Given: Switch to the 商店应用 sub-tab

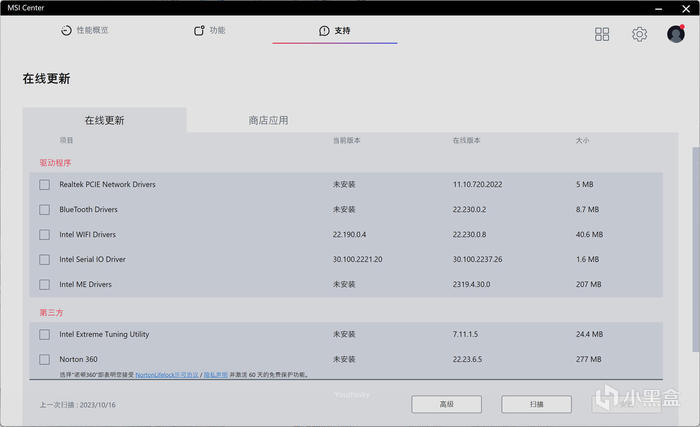Looking at the screenshot, I should [x=268, y=120].
